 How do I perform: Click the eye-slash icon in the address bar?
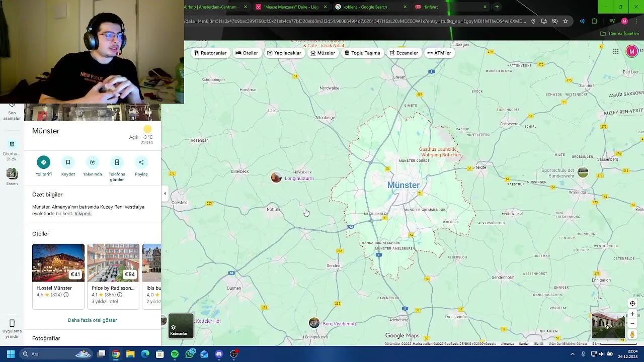[x=555, y=21]
